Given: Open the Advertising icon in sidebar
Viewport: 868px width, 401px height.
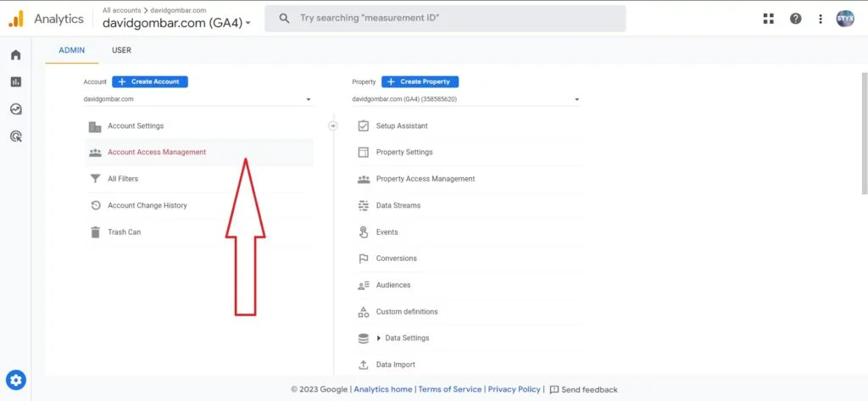Looking at the screenshot, I should click(x=15, y=136).
